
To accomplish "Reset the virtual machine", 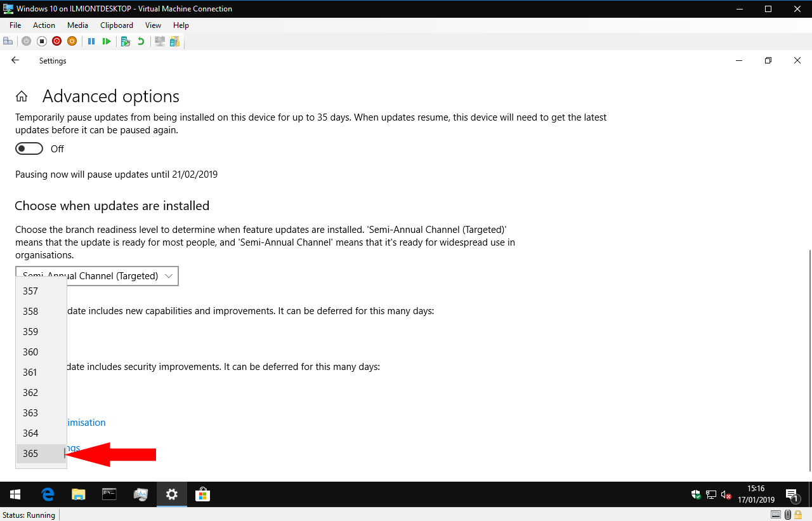I will pos(107,41).
